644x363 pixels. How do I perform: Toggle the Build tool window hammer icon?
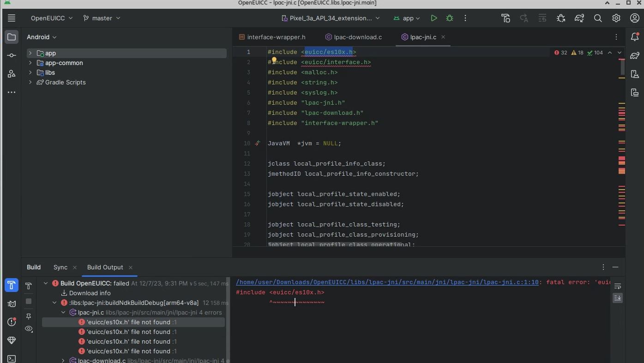point(12,285)
